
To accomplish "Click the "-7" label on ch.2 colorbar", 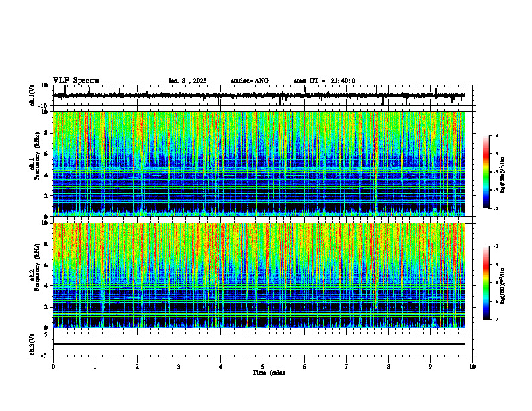I will tap(496, 319).
